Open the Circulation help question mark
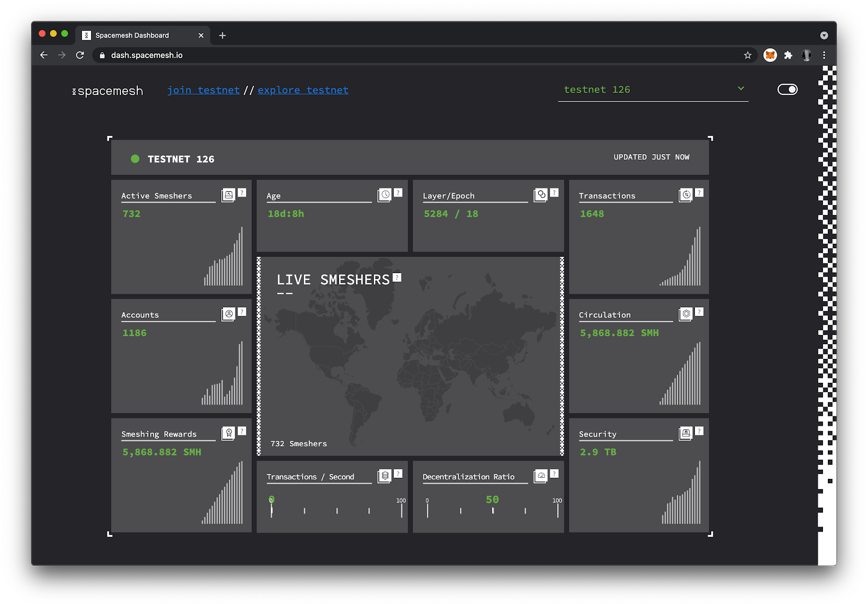The width and height of the screenshot is (868, 607). 699,312
